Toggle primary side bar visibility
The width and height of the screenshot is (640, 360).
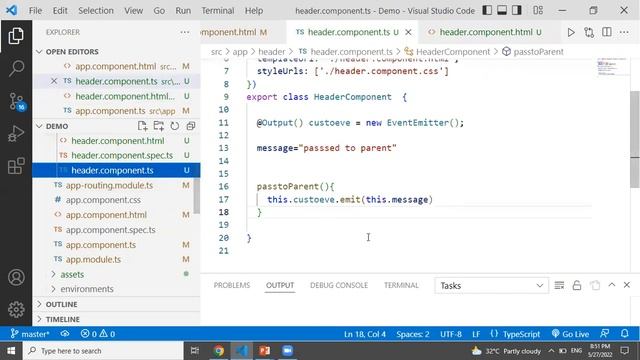[x=487, y=10]
